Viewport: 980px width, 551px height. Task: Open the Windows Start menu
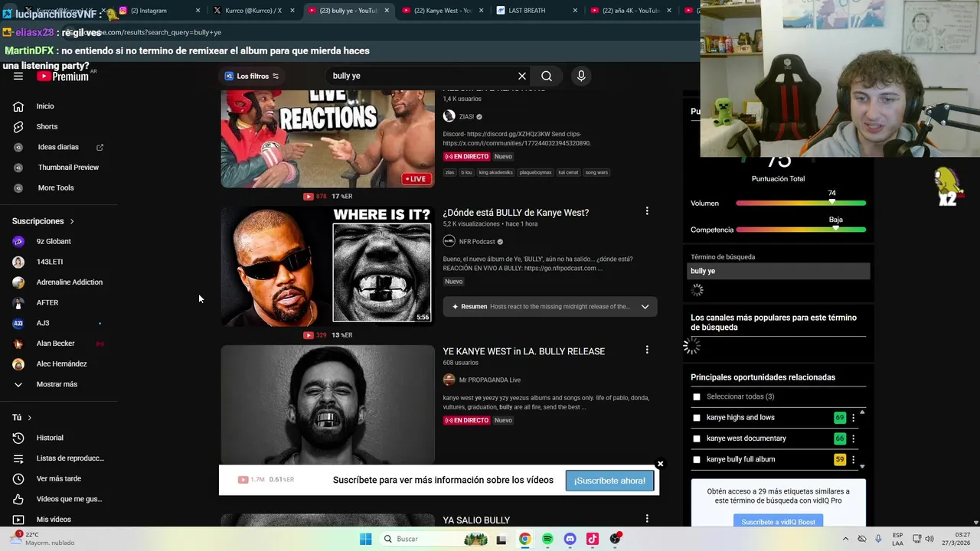pyautogui.click(x=366, y=539)
